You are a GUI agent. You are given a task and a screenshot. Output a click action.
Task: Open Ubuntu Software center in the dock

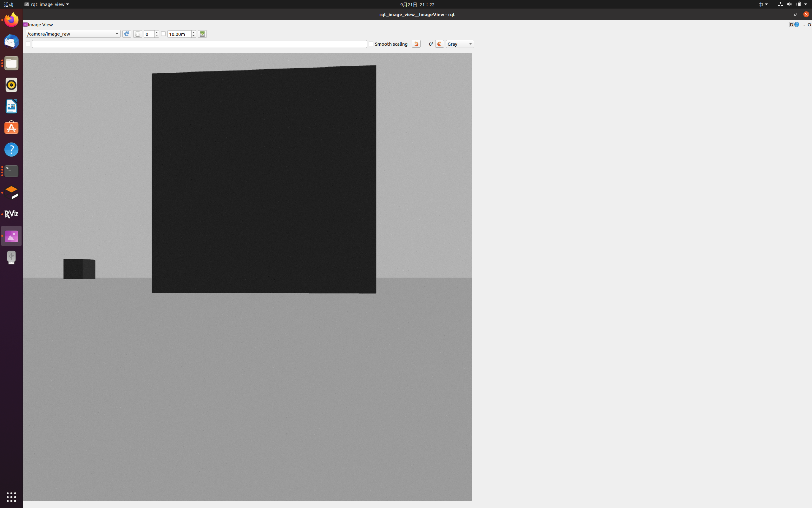click(x=11, y=128)
